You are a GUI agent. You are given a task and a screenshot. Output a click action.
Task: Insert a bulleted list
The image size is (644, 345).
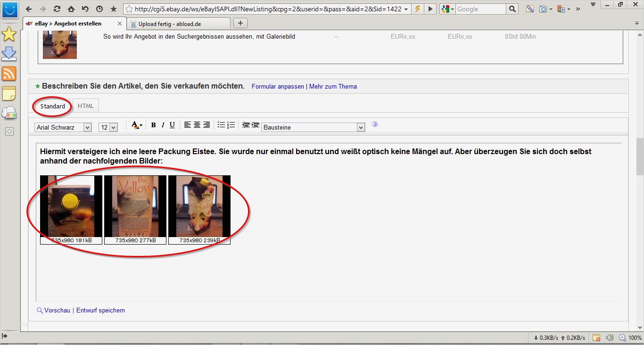(x=221, y=125)
